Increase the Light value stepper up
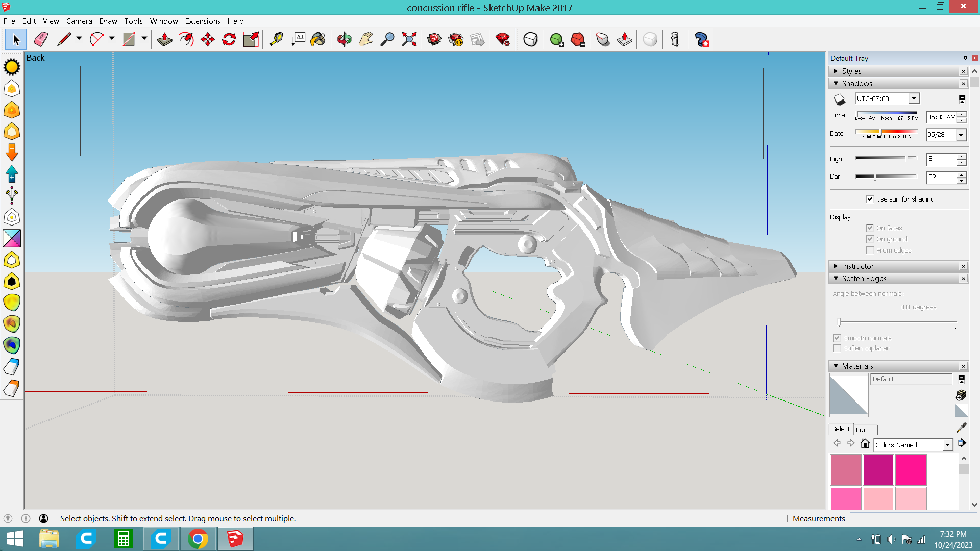The height and width of the screenshot is (551, 980). [961, 156]
